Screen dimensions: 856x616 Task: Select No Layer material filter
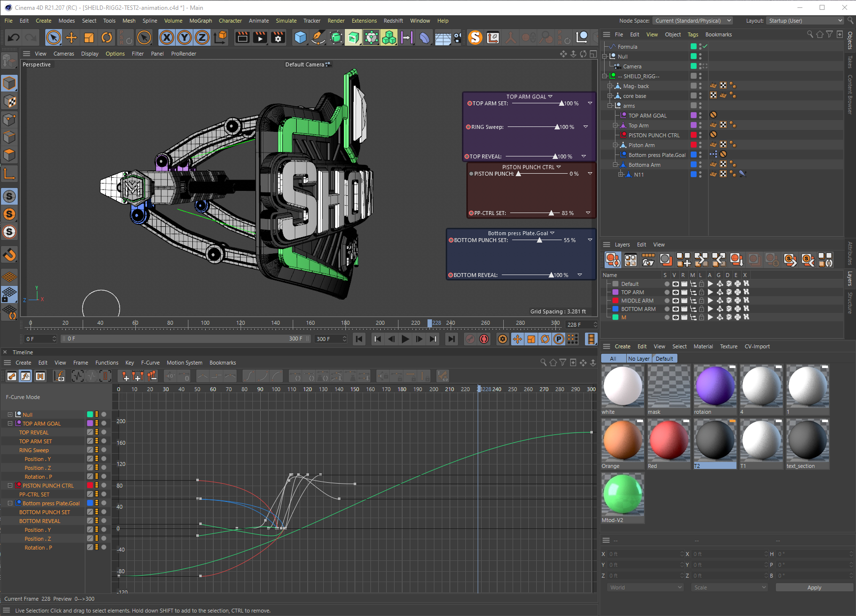click(x=639, y=359)
